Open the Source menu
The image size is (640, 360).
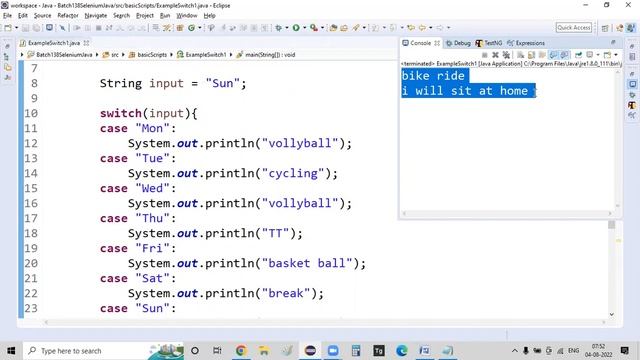tap(42, 16)
